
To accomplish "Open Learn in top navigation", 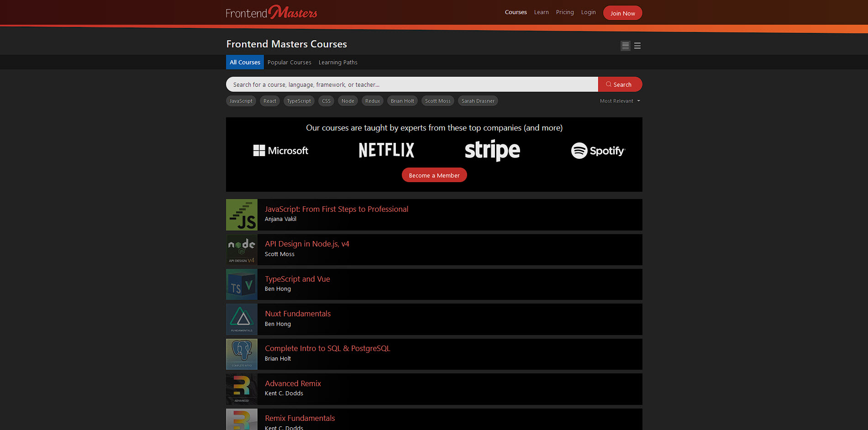I will coord(542,12).
